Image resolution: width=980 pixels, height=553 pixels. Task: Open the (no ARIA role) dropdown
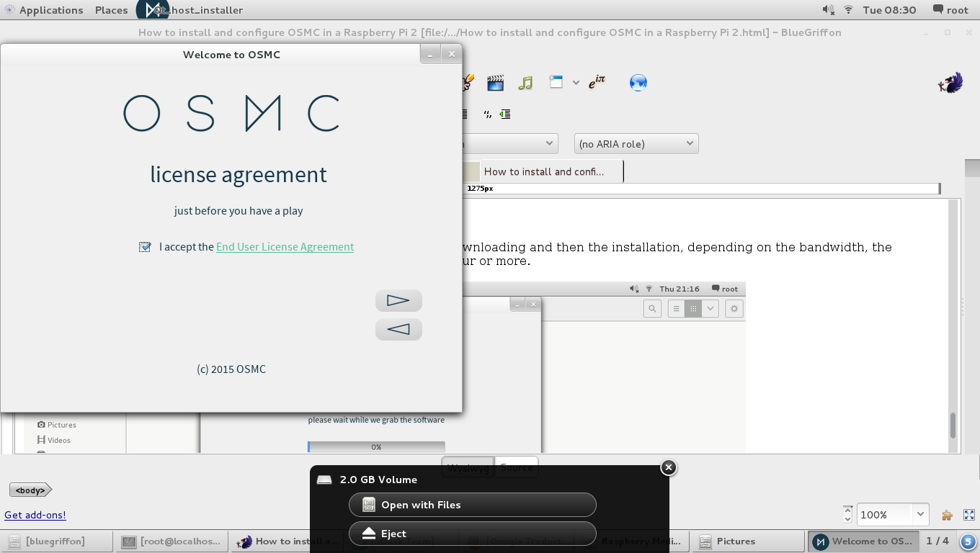(x=636, y=143)
